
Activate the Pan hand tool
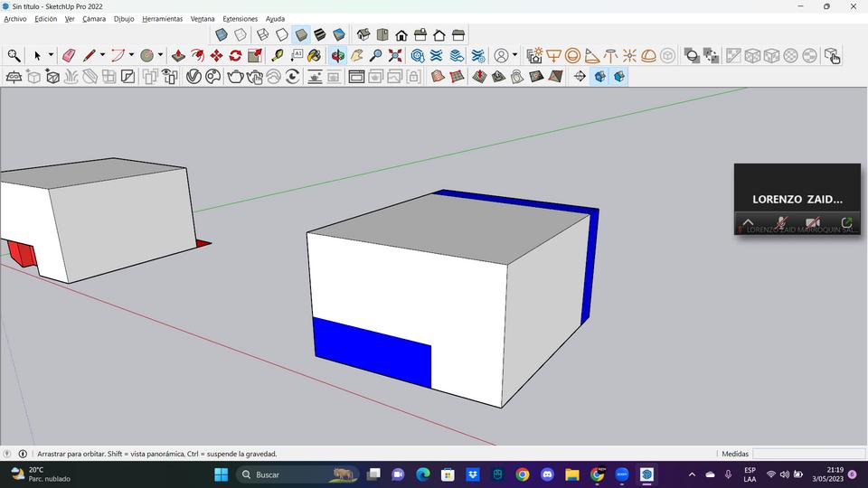click(357, 55)
